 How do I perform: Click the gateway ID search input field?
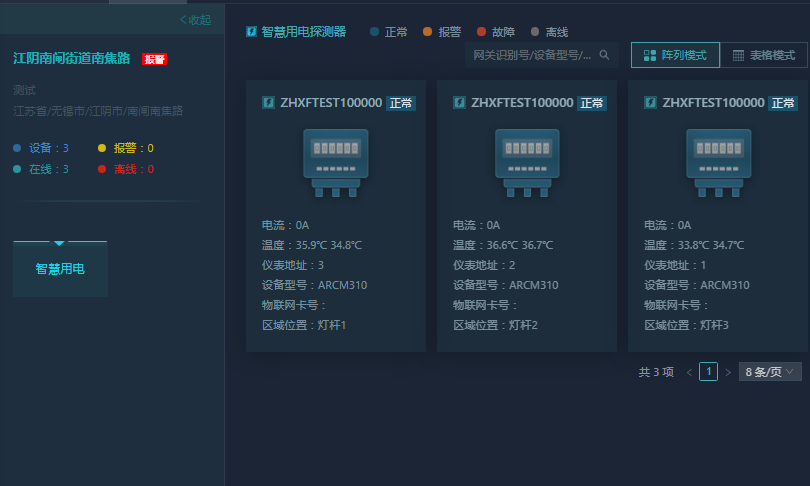pos(531,55)
